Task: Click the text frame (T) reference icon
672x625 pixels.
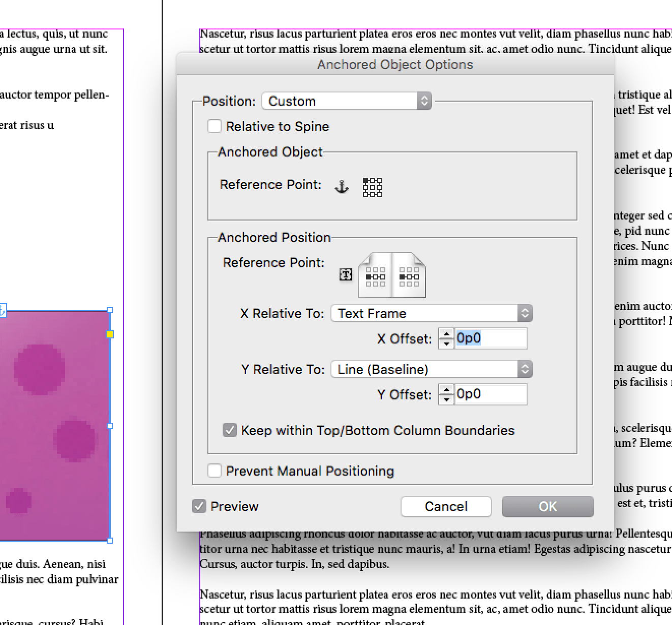Action: pos(346,274)
